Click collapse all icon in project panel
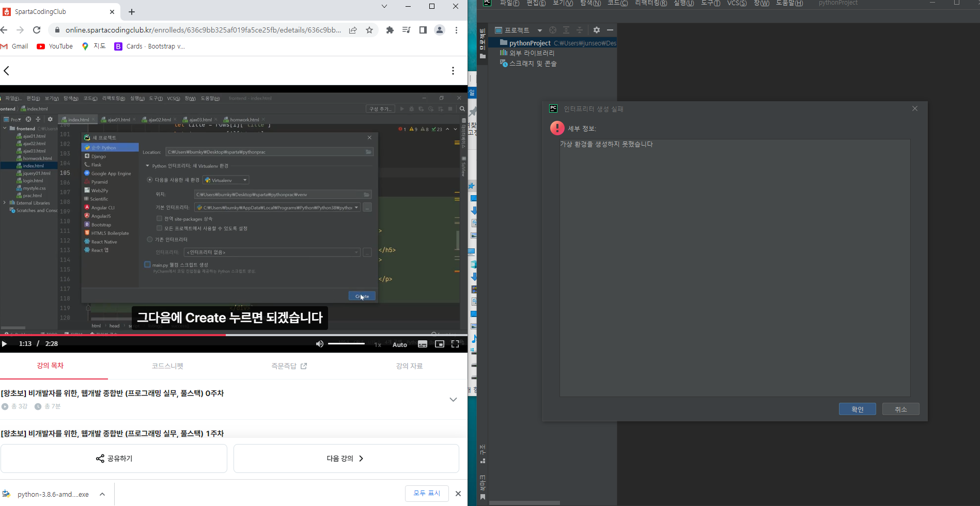This screenshot has width=980, height=506. click(x=580, y=30)
